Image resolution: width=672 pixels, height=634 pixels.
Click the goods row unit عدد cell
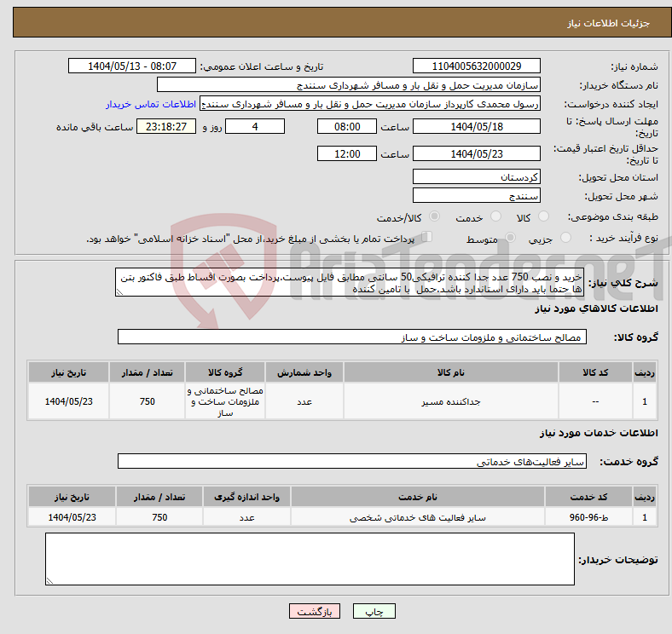point(304,401)
